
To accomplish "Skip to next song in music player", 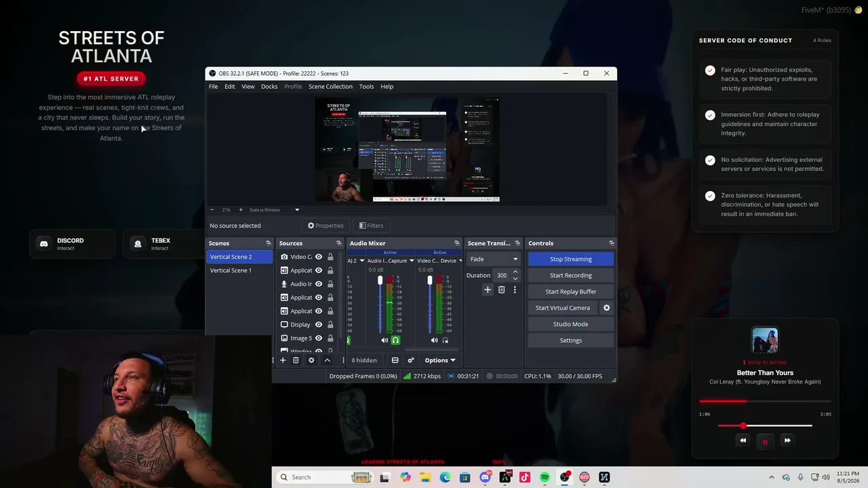I will click(x=787, y=441).
